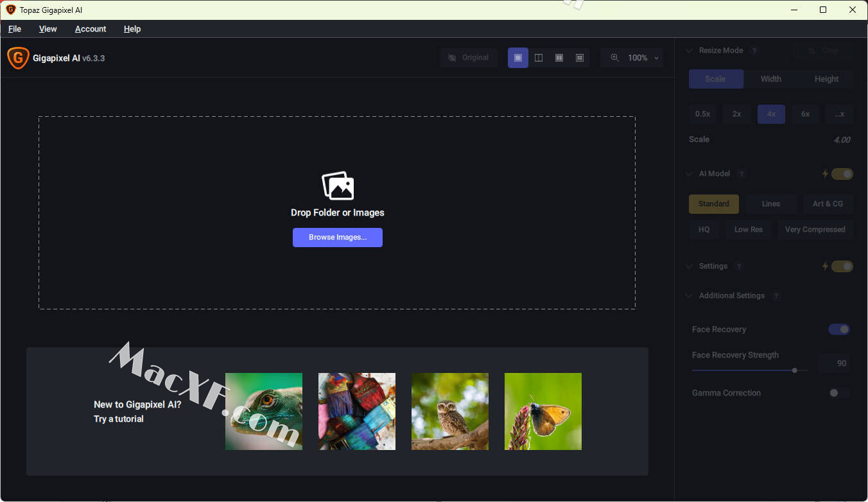Open the owl tutorial thumbnail
Screen dimensions: 868x502
(450, 411)
